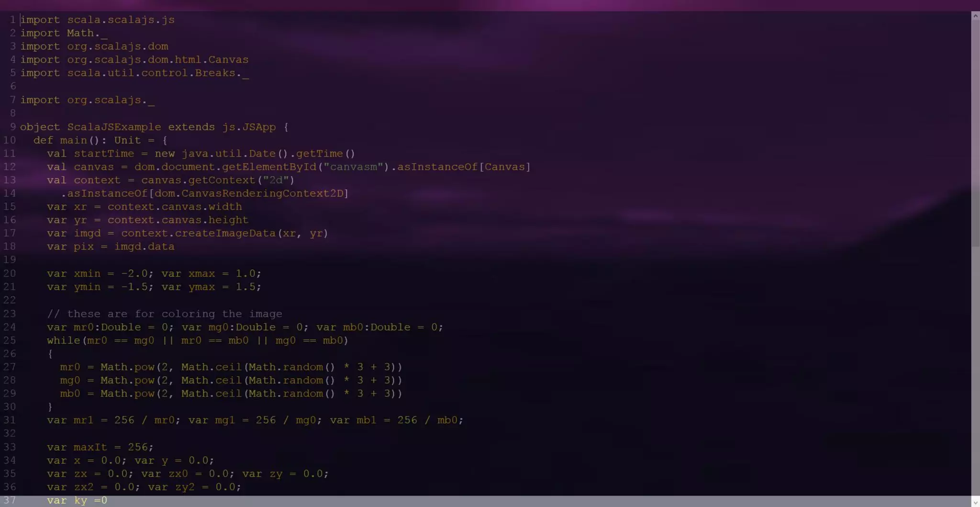Click 'mb1 = 256 / mb0' expression
This screenshot has height=507, width=980.
(407, 420)
